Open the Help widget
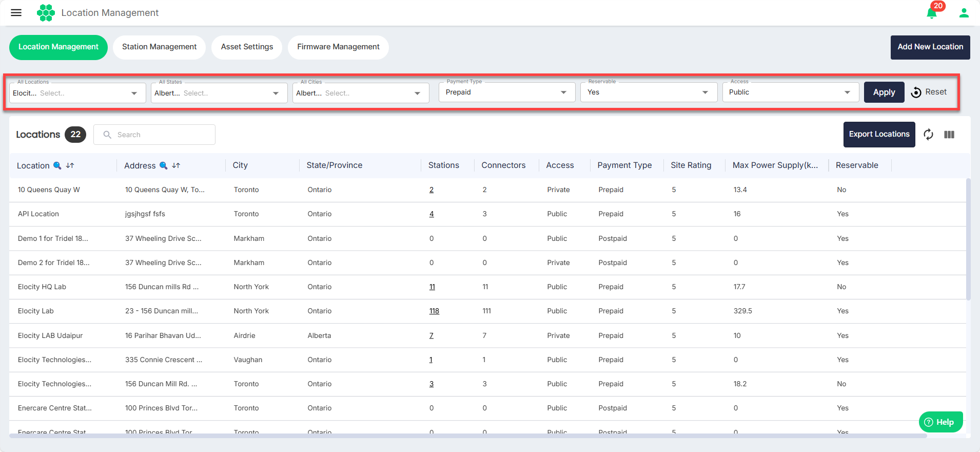This screenshot has height=452, width=980. (x=940, y=422)
